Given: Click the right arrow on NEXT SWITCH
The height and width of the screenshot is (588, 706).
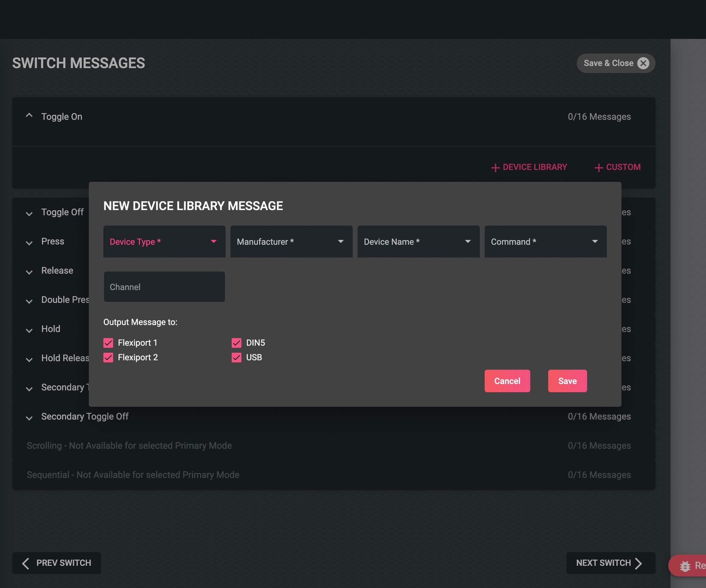Looking at the screenshot, I should pyautogui.click(x=639, y=563).
